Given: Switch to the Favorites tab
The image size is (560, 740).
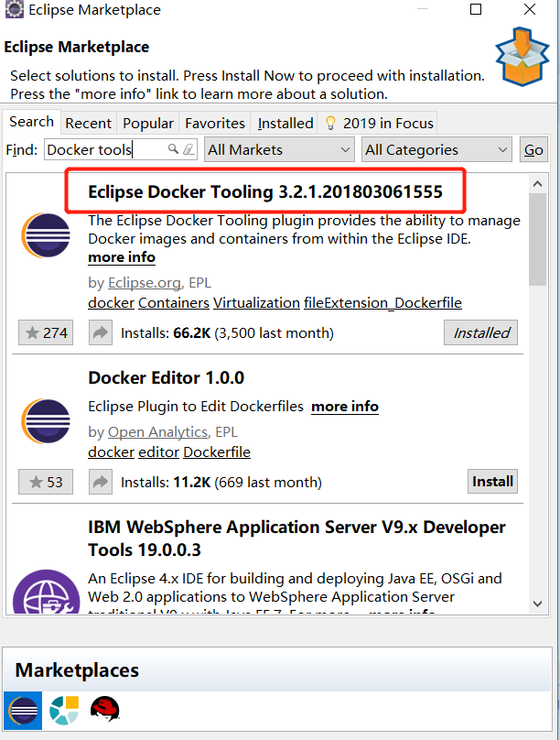Looking at the screenshot, I should (x=215, y=123).
